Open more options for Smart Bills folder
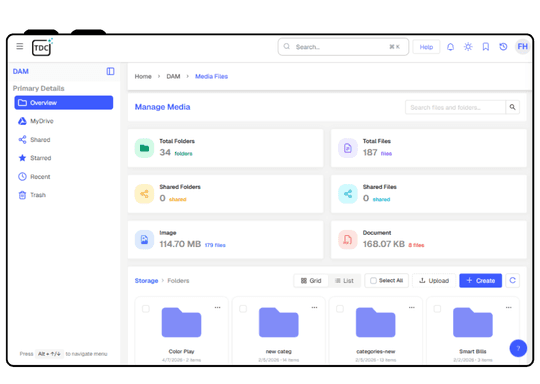Screen dimensions: 540x384 pyautogui.click(x=509, y=307)
